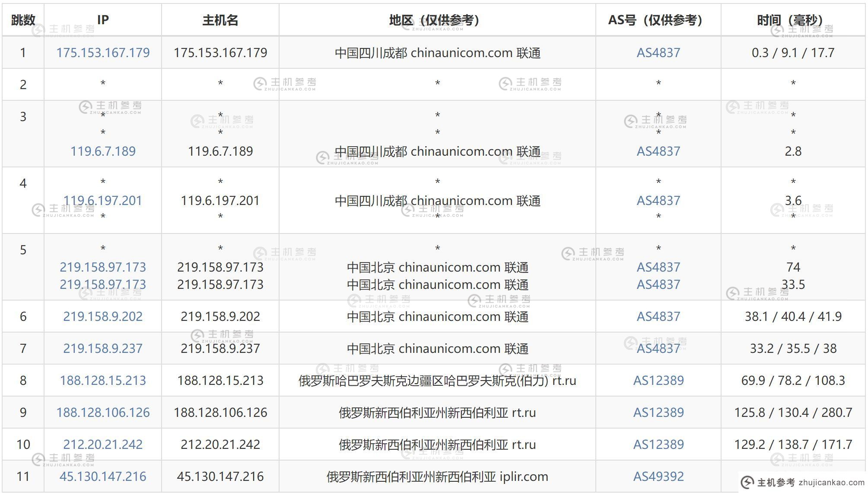
Task: Click hop number '11' cell
Action: (x=23, y=477)
